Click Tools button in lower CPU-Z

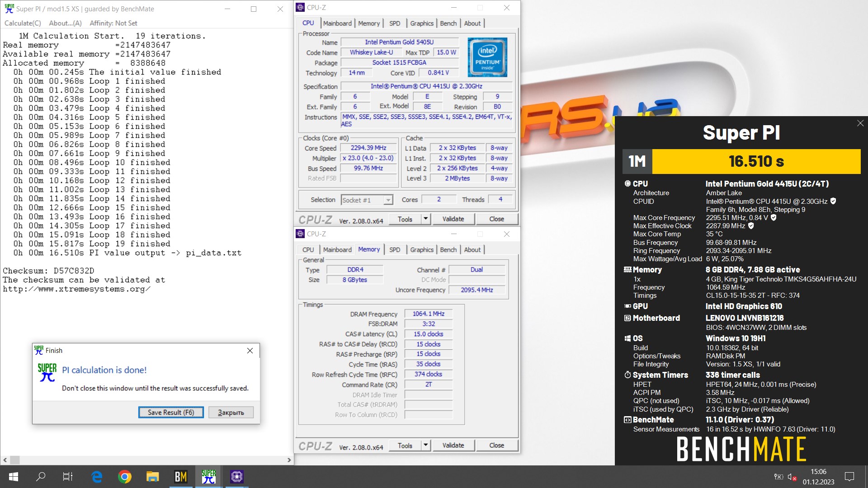(x=405, y=446)
